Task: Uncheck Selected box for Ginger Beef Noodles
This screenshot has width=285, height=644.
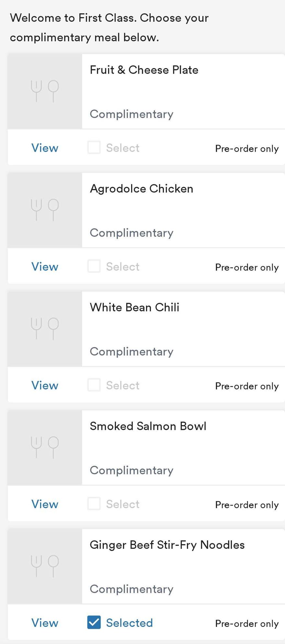Action: pyautogui.click(x=94, y=622)
